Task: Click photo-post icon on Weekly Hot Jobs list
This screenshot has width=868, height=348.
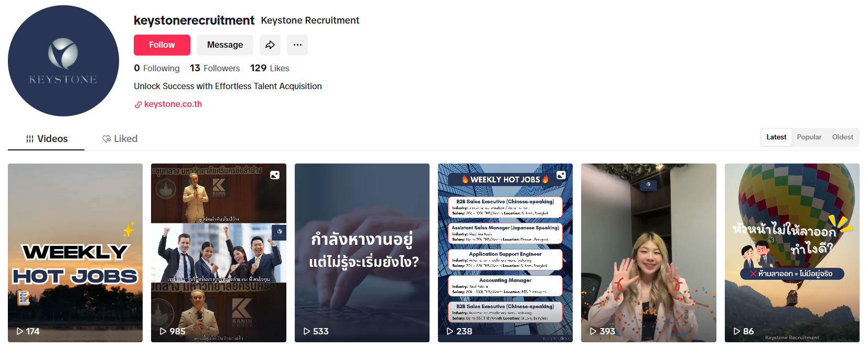Action: [x=561, y=175]
